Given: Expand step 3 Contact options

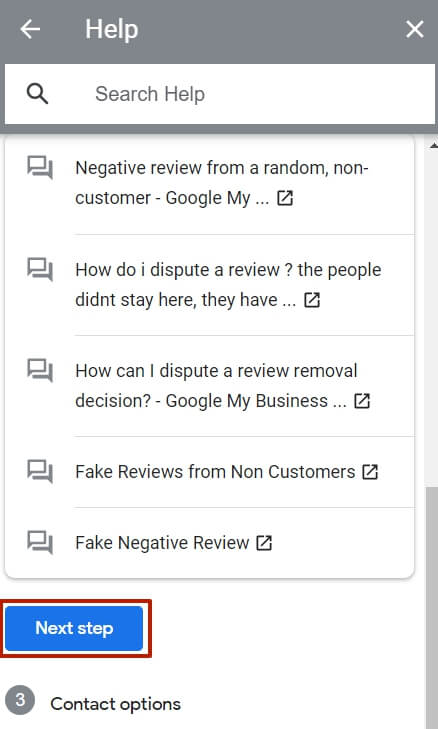Looking at the screenshot, I should click(x=93, y=703).
